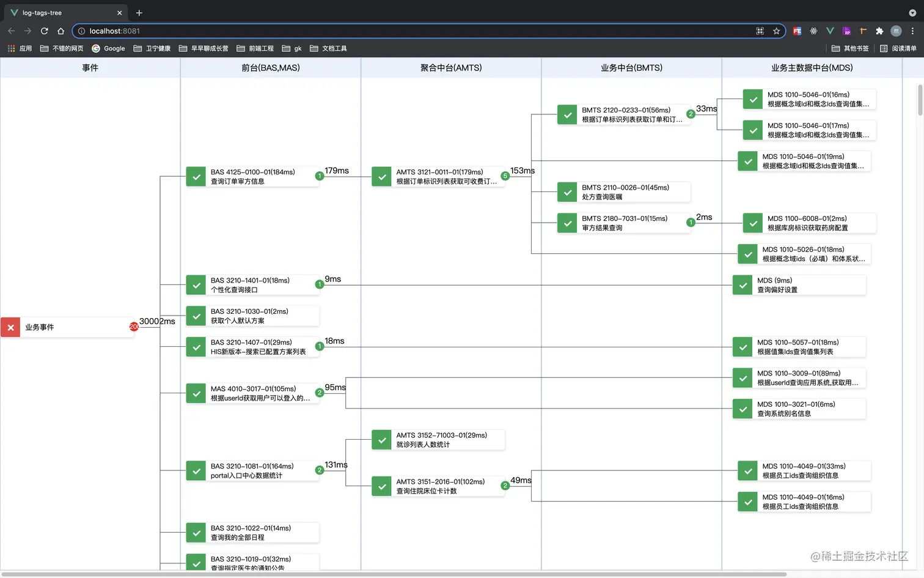Click the 处方查询医嘱 node text
Image resolution: width=924 pixels, height=578 pixels.
(x=602, y=197)
